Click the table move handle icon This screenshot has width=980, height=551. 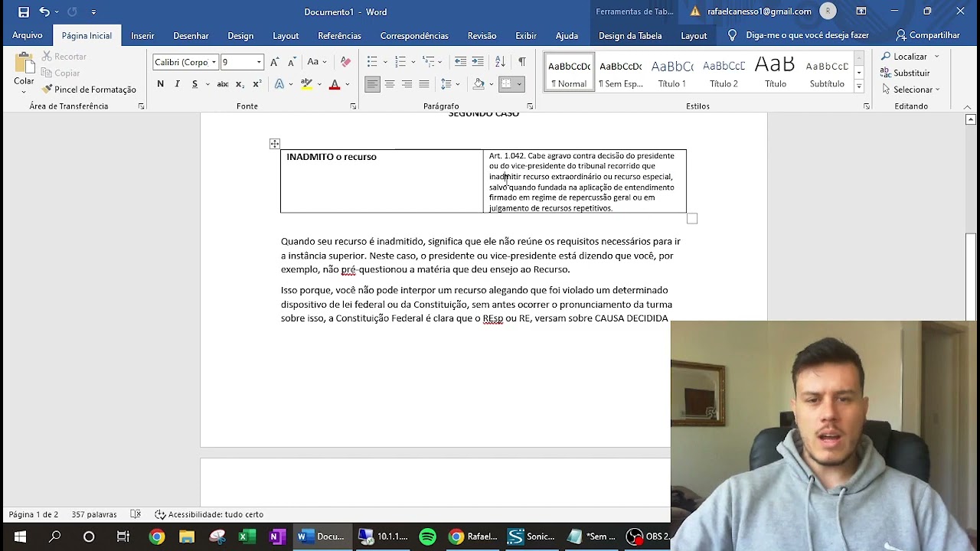click(274, 144)
